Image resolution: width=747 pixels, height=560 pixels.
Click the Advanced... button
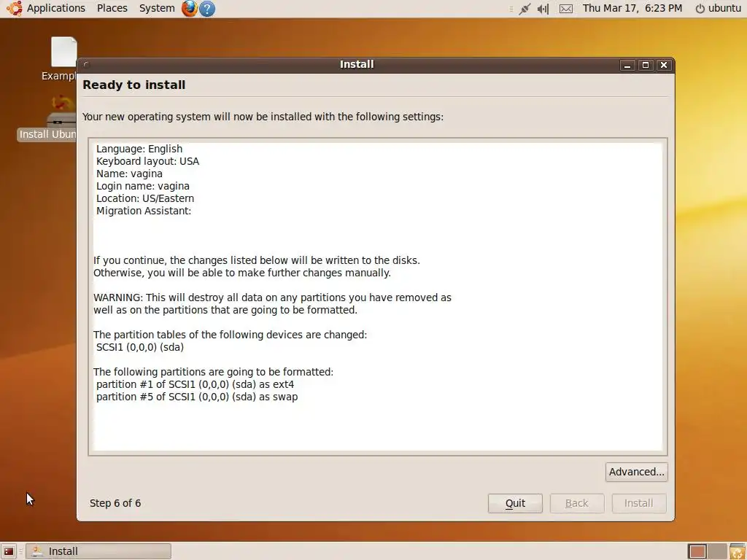pyautogui.click(x=636, y=472)
